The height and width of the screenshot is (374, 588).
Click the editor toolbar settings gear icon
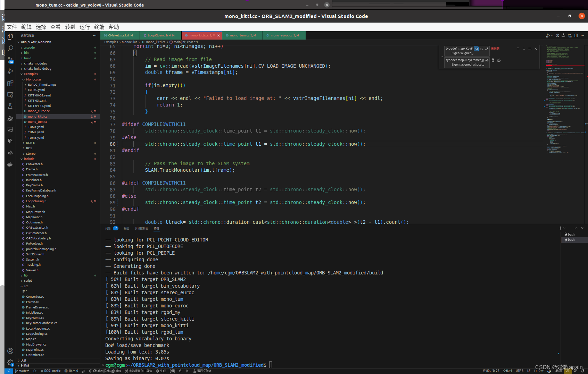(557, 35)
